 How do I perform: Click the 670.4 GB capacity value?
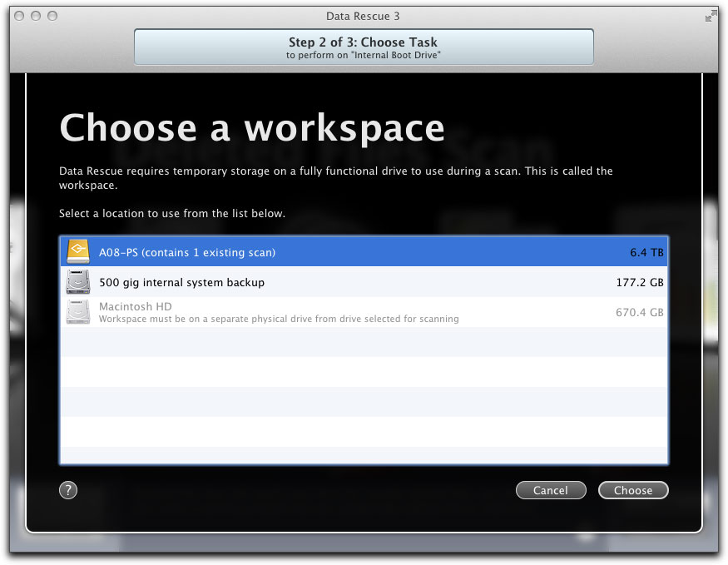[x=638, y=312]
